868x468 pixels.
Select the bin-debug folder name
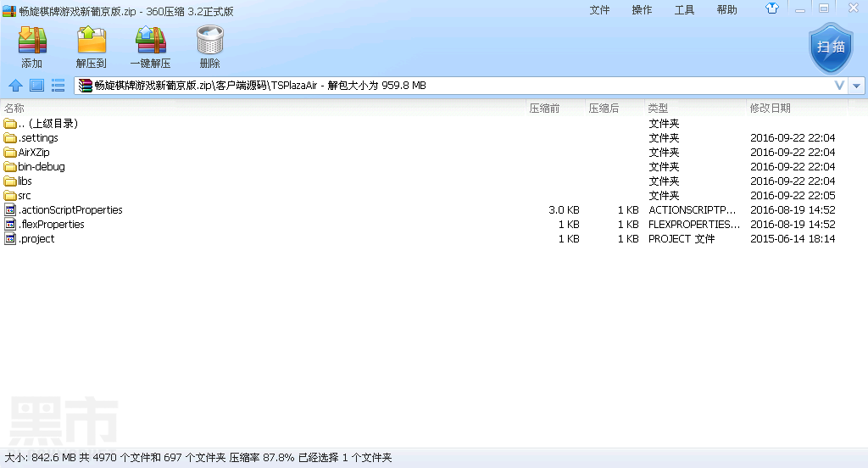[x=42, y=167]
